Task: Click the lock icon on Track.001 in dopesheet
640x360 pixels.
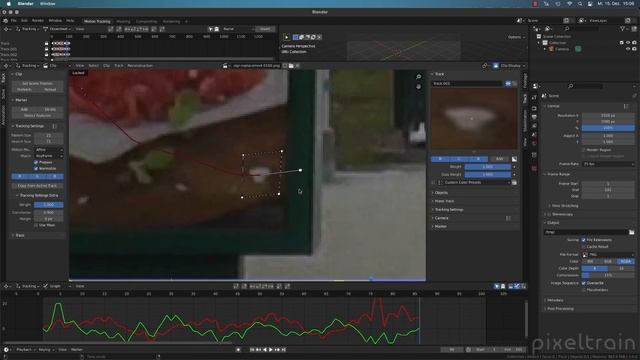Action: coord(46,49)
